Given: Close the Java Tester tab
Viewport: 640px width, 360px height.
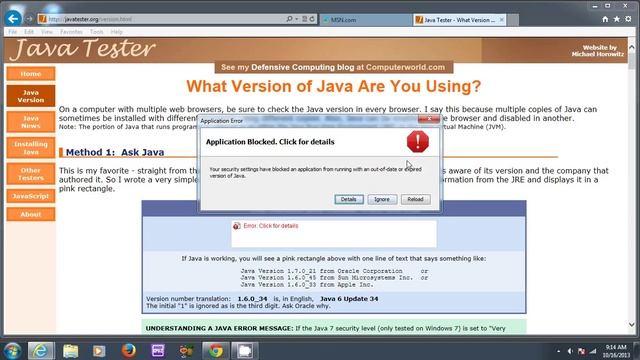Looking at the screenshot, I should [502, 20].
